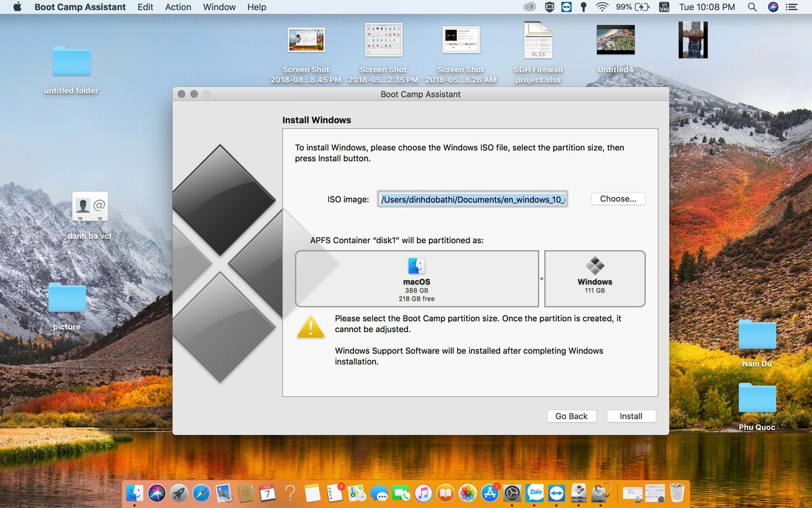Image resolution: width=812 pixels, height=508 pixels.
Task: Select the macOS partition box
Action: pyautogui.click(x=417, y=278)
